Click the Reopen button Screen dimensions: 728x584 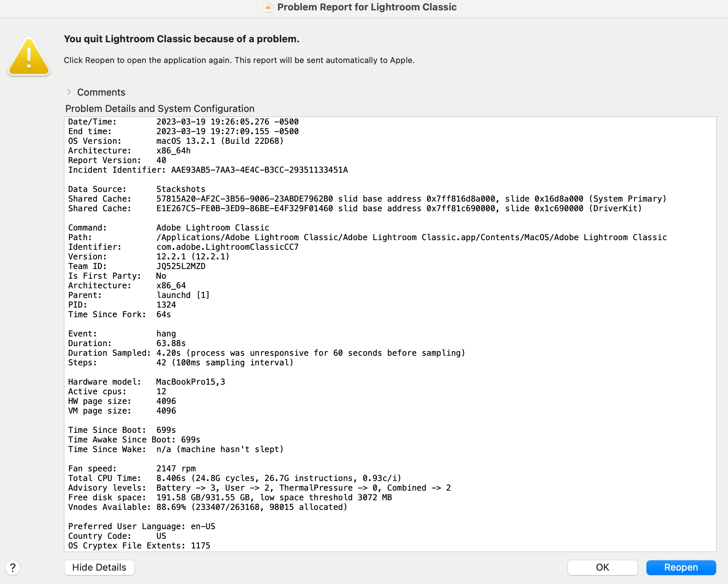pos(681,567)
